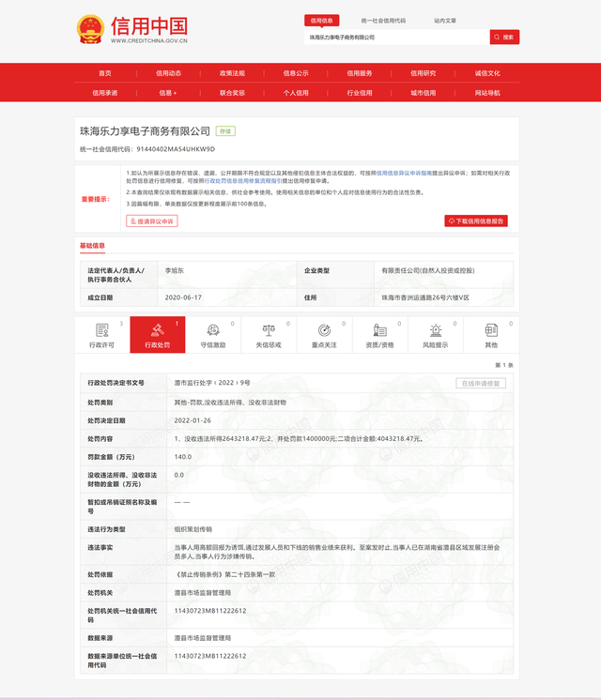This screenshot has width=601, height=700.
Task: Select the 行政处罚 gavel icon tab
Action: [157, 330]
